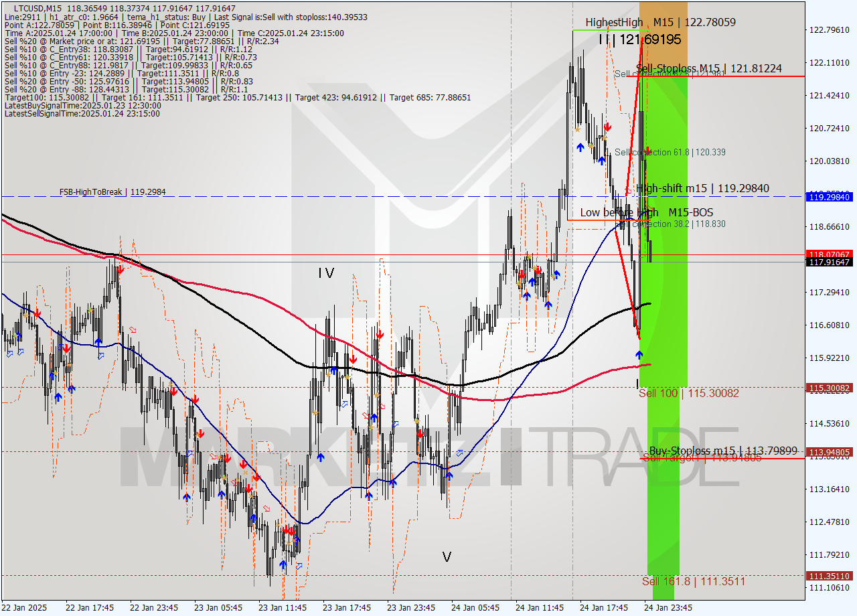Click the 'Target100: 115.30082' targets line
The height and width of the screenshot is (616, 857).
pyautogui.click(x=237, y=97)
